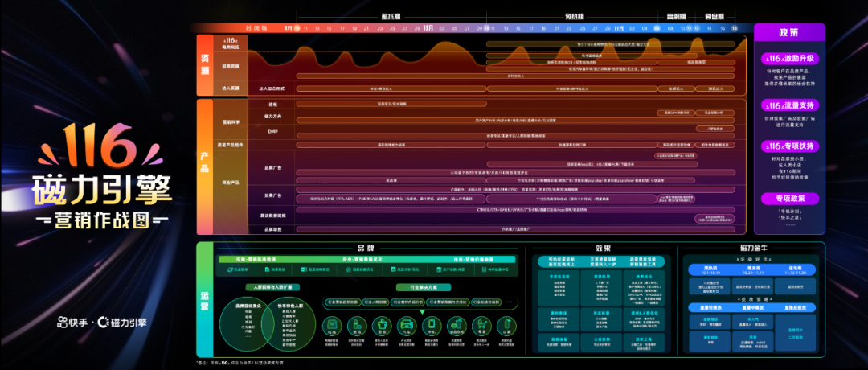Click the 食品饮料 food and drink icon
This screenshot has width=868, height=370.
[457, 326]
